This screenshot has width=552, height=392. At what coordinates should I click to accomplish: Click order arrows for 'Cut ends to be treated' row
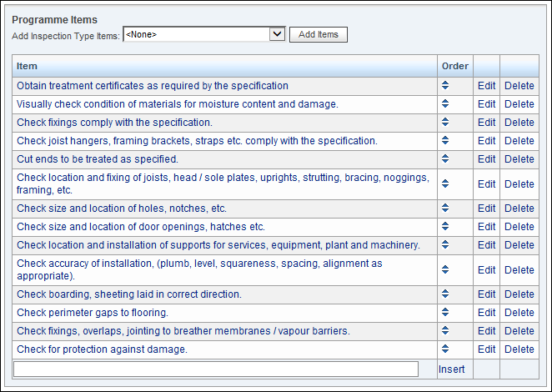pyautogui.click(x=445, y=158)
